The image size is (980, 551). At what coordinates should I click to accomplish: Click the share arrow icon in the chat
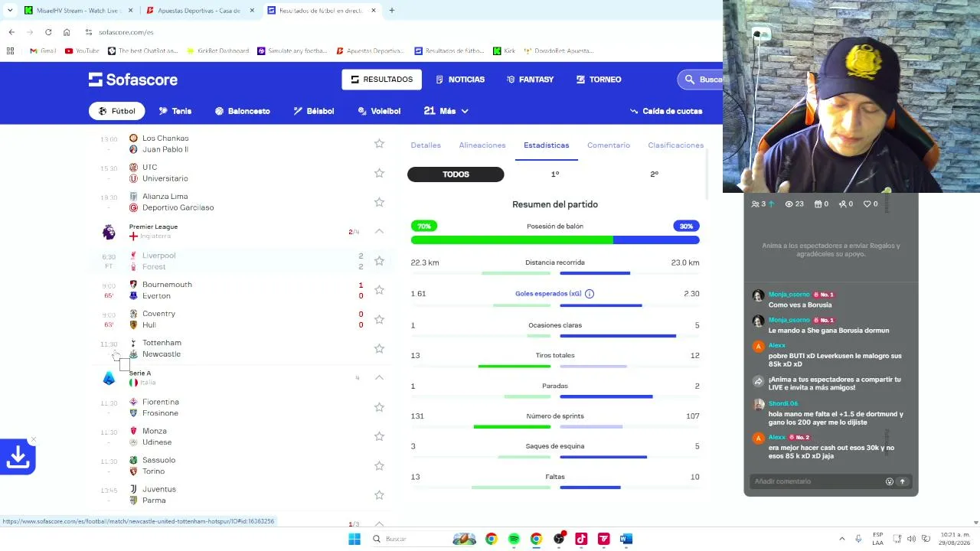click(758, 381)
